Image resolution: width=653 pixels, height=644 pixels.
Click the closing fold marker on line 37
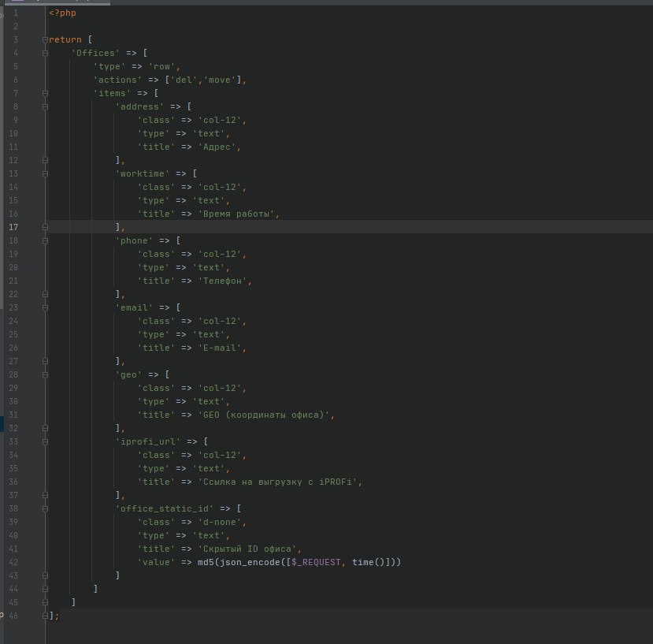pos(45,495)
